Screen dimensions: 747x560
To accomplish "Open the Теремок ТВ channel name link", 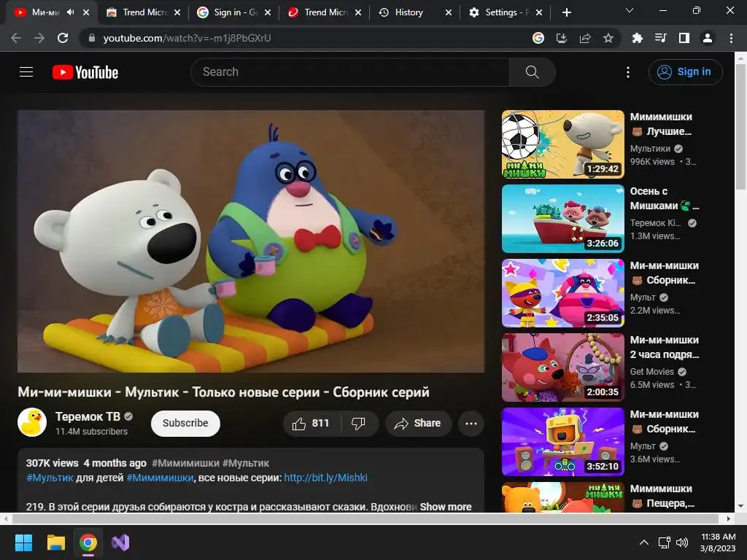I will pos(88,416).
